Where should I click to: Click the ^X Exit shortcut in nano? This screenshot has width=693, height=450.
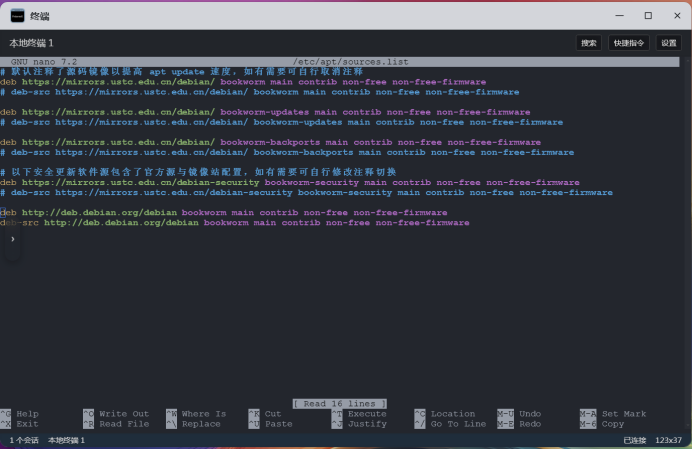20,424
